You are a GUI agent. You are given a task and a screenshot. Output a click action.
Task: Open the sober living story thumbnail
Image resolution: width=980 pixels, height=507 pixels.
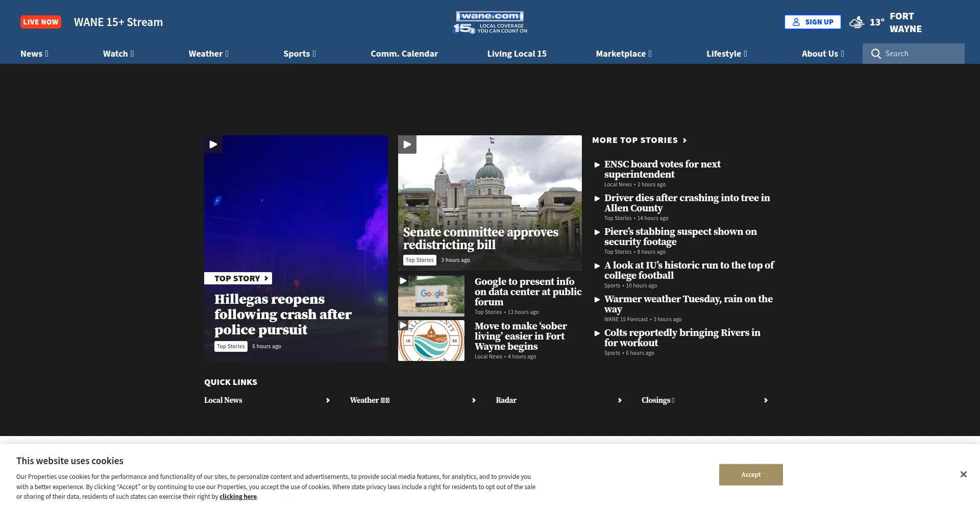pyautogui.click(x=431, y=341)
